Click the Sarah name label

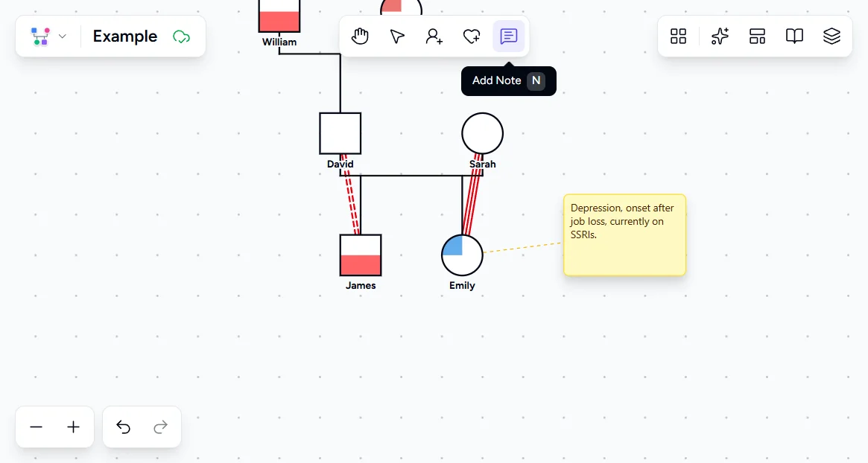coord(483,165)
